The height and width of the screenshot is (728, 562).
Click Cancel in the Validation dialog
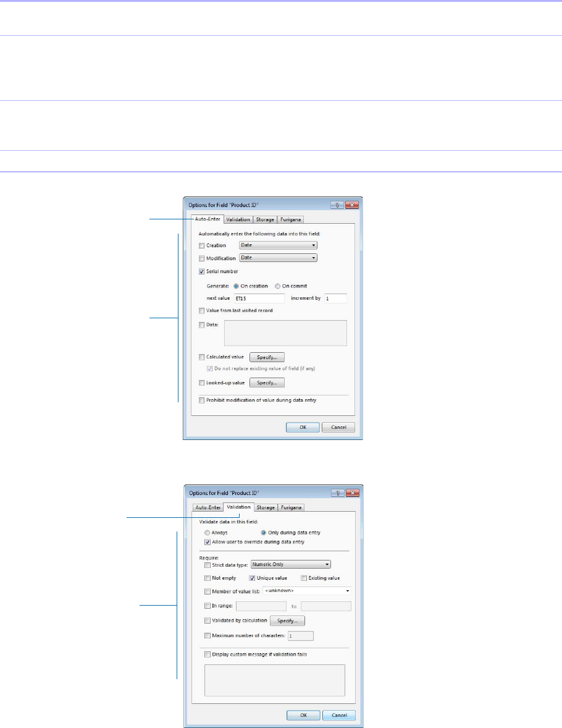[x=339, y=715]
